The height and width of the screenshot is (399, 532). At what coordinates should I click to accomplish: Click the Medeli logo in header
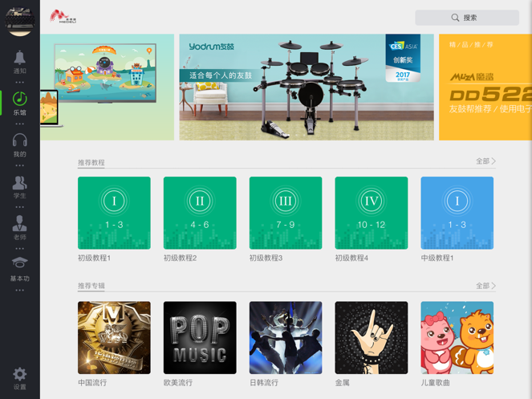63,17
